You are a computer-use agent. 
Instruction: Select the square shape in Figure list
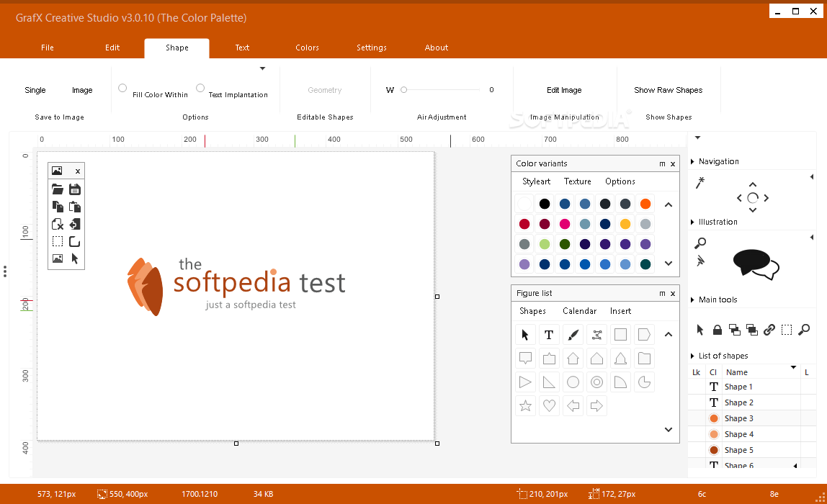pyautogui.click(x=621, y=335)
